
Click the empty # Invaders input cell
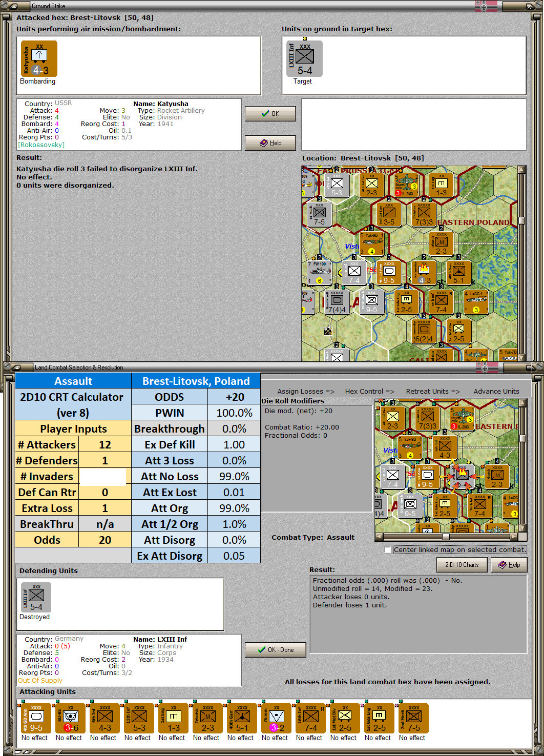pyautogui.click(x=105, y=477)
